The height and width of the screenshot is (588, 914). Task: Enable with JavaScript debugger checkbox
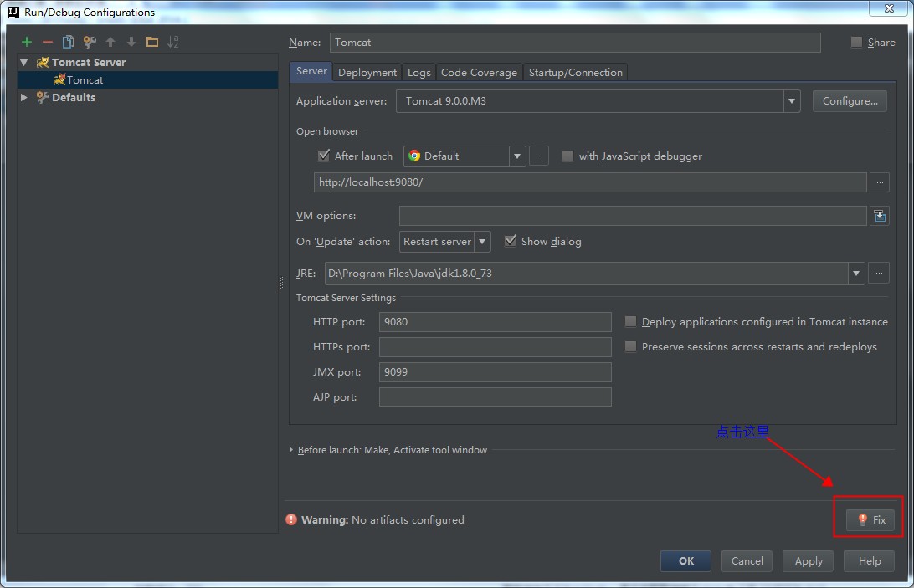[567, 156]
